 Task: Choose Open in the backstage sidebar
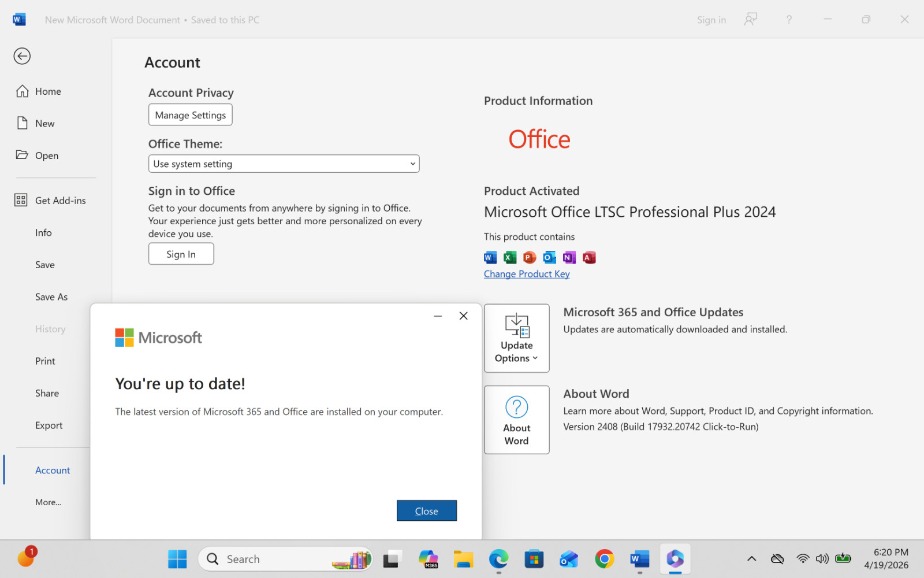coord(38,155)
